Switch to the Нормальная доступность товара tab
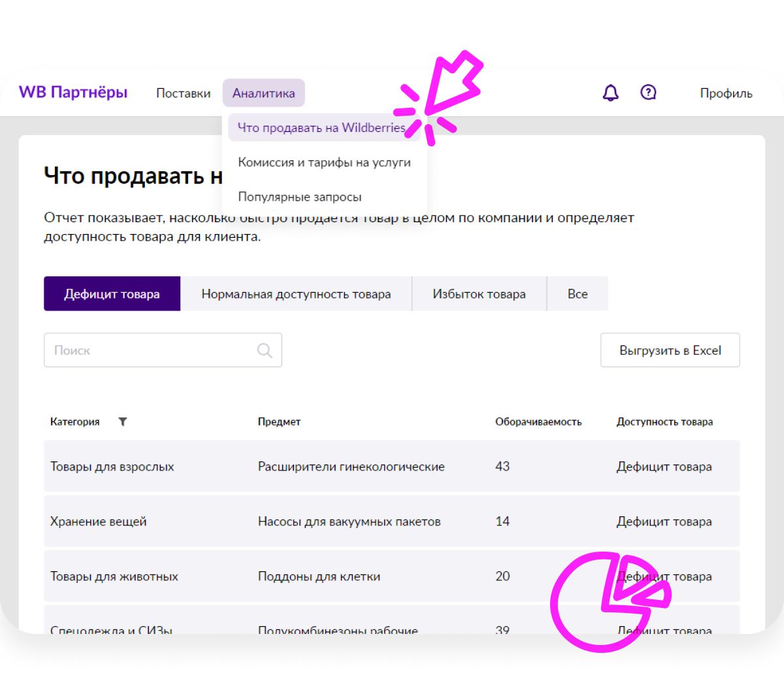This screenshot has width=784, height=681. click(296, 293)
